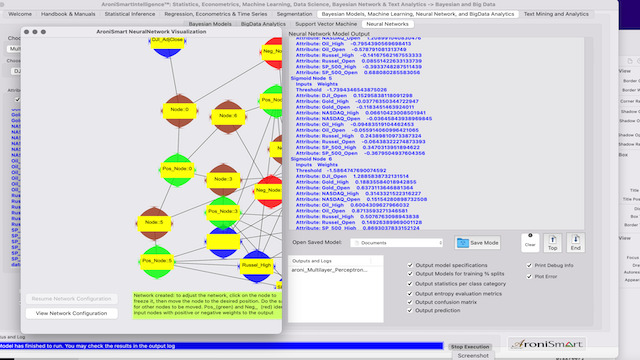Click the Node::0 network node
The height and width of the screenshot is (360, 640).
pyautogui.click(x=180, y=111)
